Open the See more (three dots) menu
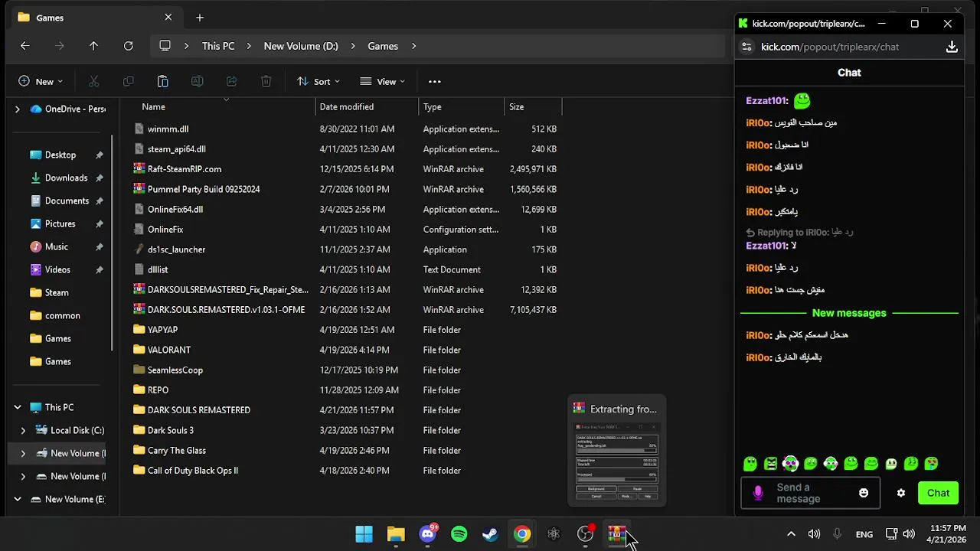 coord(434,81)
